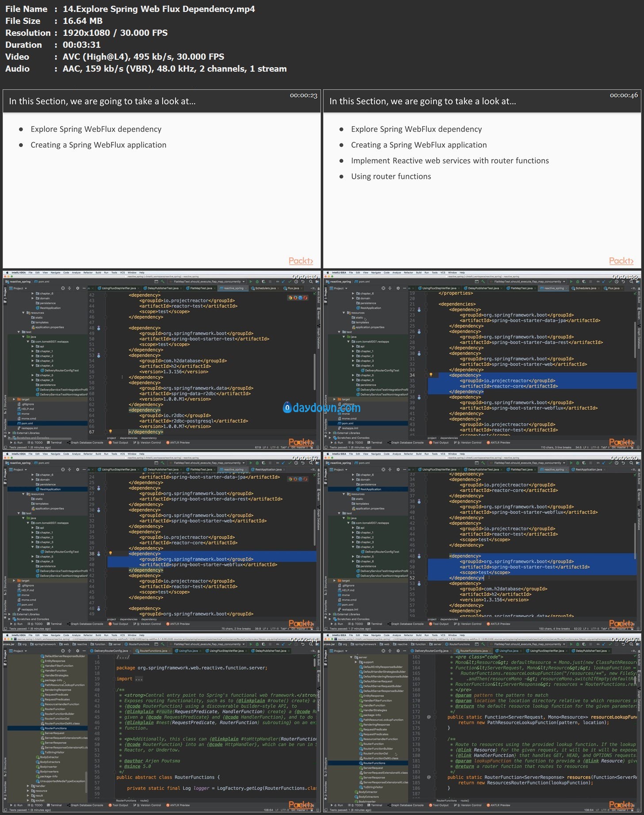Click the Safari browser icon in the 00:01:10 frame
Viewport: 644px width, 815px height.
coord(300,298)
